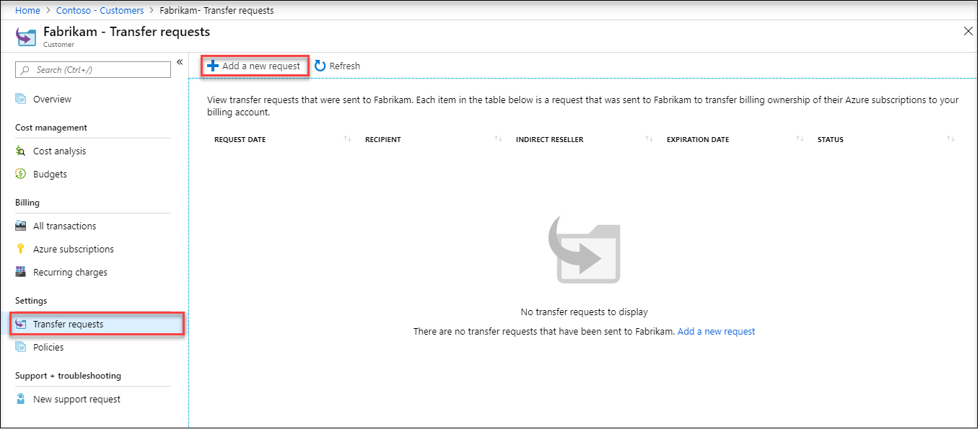Click the New support request icon
This screenshot has width=980, height=432.
pos(21,399)
